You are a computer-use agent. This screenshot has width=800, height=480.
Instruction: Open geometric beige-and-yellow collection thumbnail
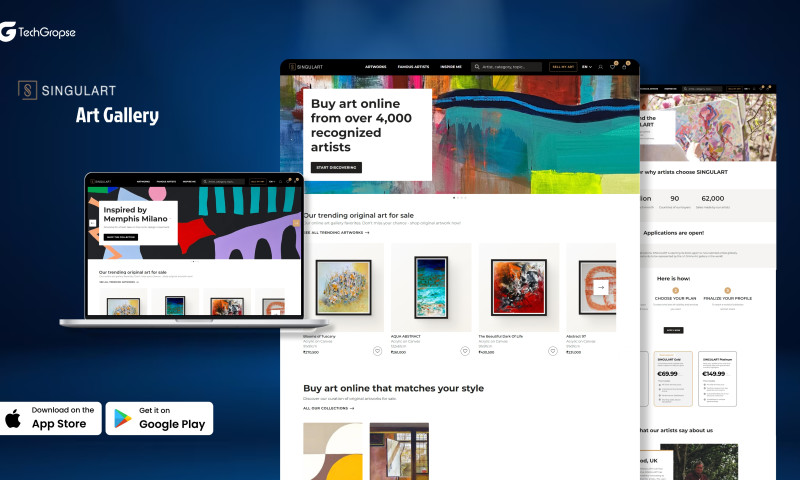(x=333, y=451)
